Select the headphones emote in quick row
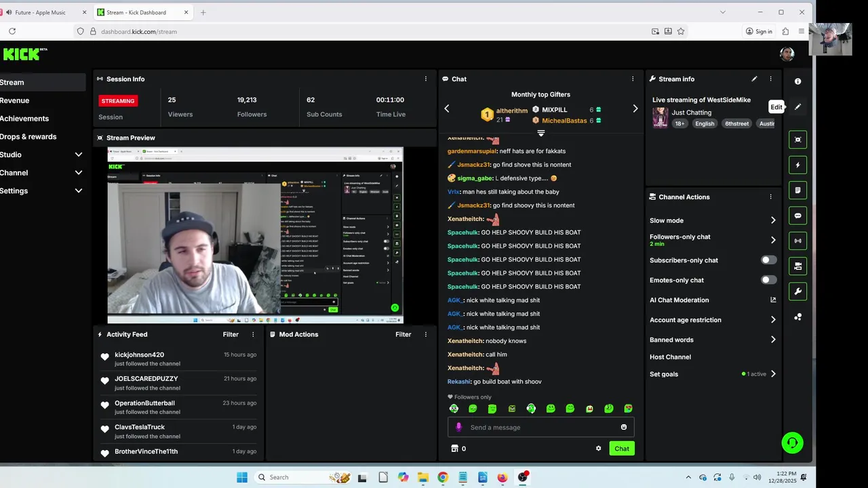868x488 pixels. [x=531, y=409]
